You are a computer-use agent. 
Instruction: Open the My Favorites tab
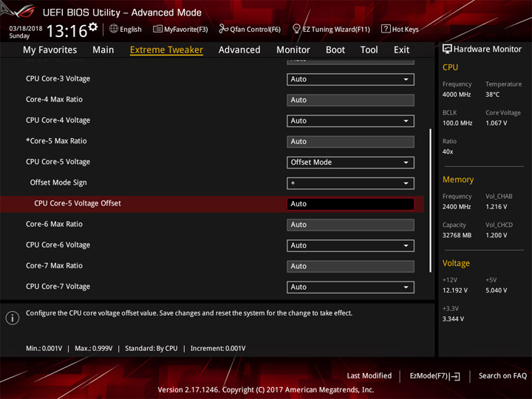(50, 50)
